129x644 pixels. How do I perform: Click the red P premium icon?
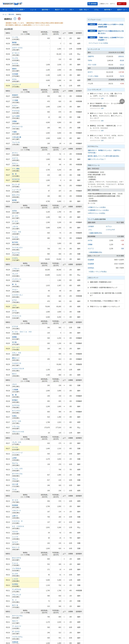pyautogui.click(x=19, y=19)
